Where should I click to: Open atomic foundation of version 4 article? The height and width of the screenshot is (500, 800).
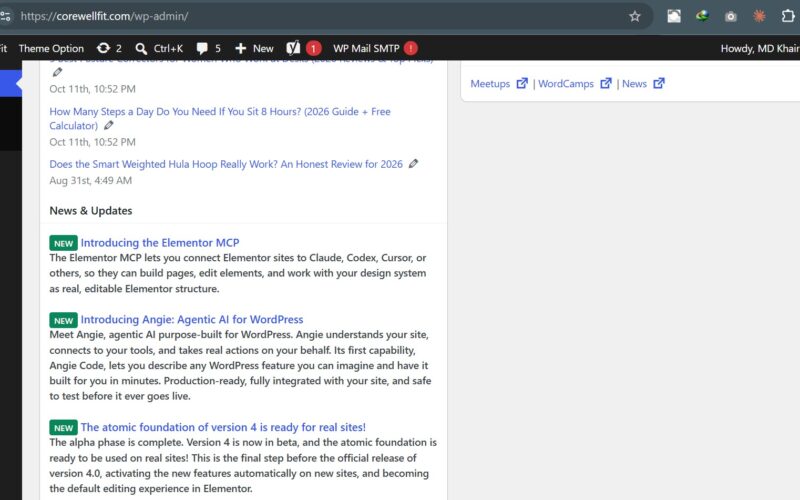(x=223, y=427)
